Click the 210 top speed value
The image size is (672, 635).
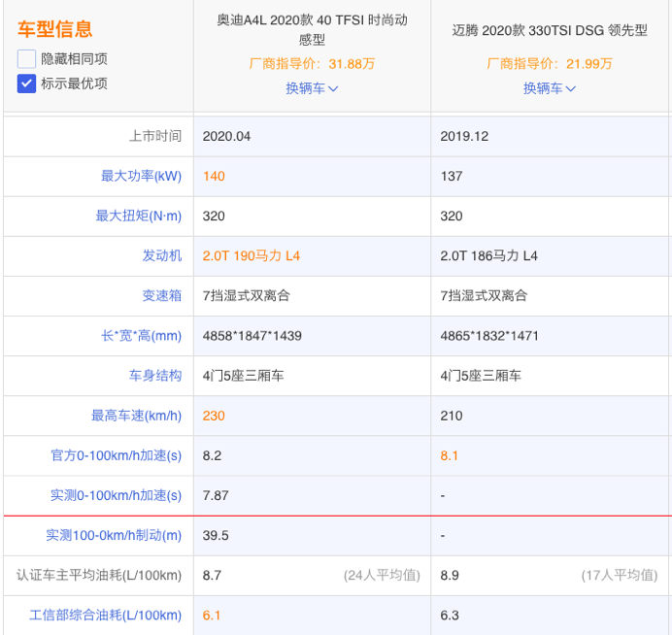(452, 416)
